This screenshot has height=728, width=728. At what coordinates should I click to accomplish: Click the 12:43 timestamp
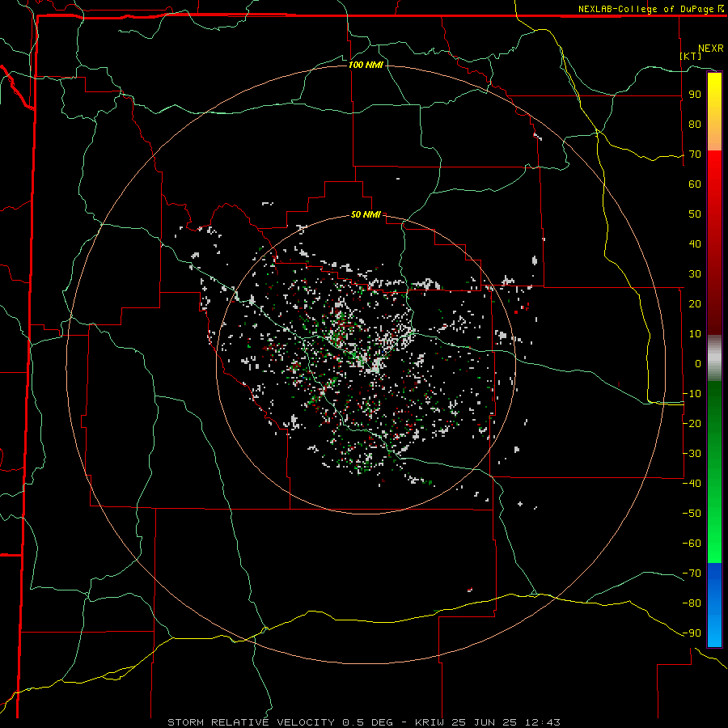point(543,722)
